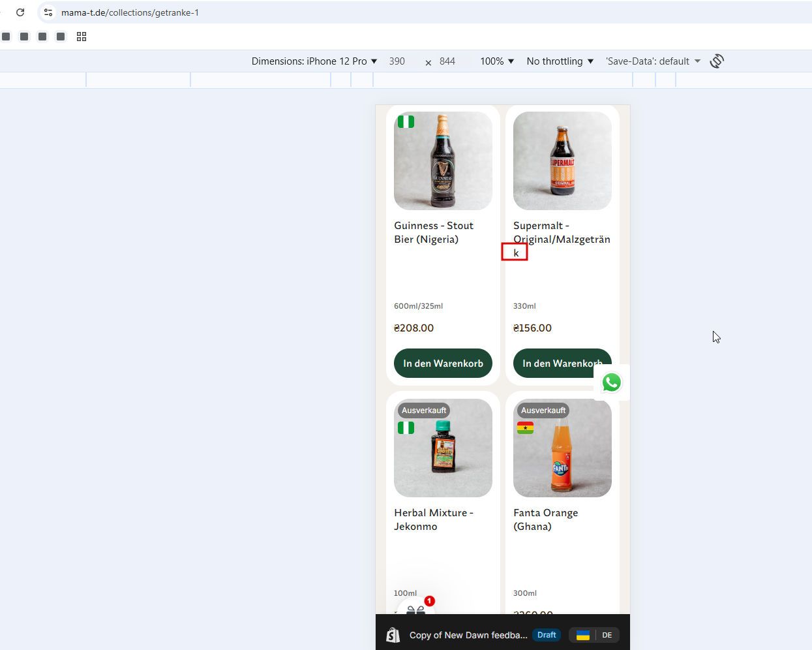Add Supermalt to cart with In den Warenkorb
The image size is (812, 650).
point(562,364)
